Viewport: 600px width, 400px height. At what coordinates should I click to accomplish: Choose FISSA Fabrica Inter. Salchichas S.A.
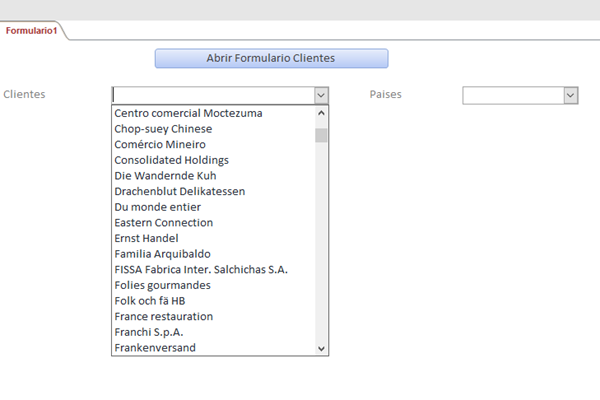(x=201, y=269)
